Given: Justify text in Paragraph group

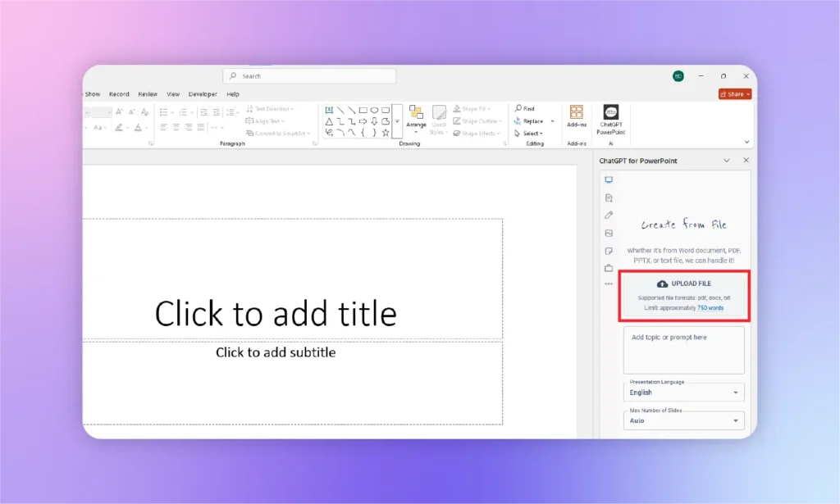Looking at the screenshot, I should coord(200,127).
